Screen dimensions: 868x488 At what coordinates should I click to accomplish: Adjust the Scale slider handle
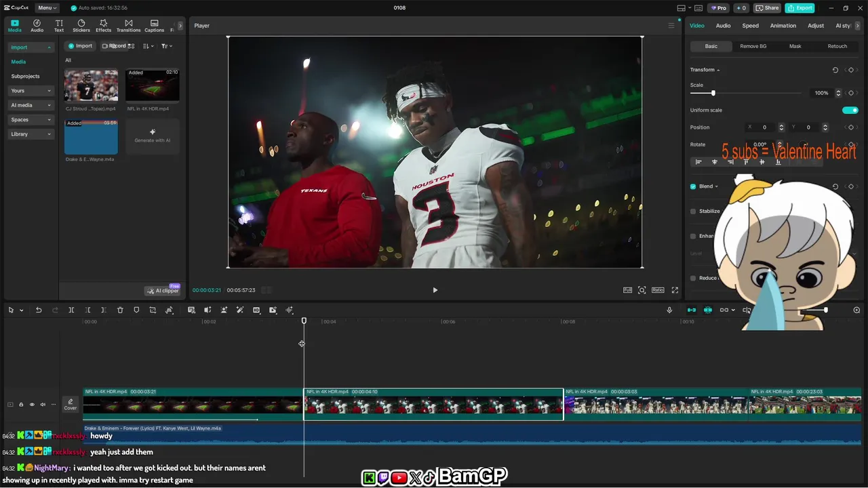coord(713,93)
